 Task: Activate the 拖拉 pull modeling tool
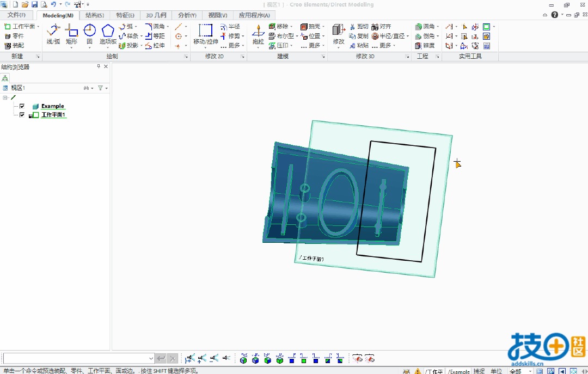tap(258, 35)
